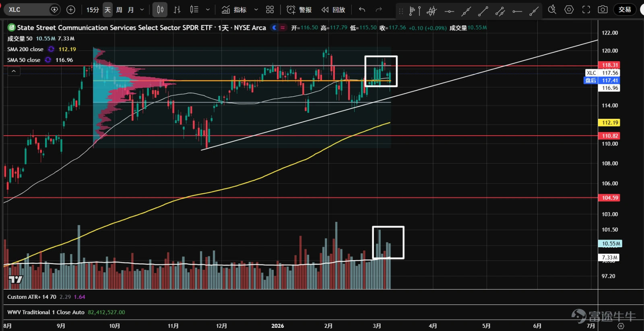Select the bar chart style
The width and height of the screenshot is (644, 331).
click(x=177, y=10)
